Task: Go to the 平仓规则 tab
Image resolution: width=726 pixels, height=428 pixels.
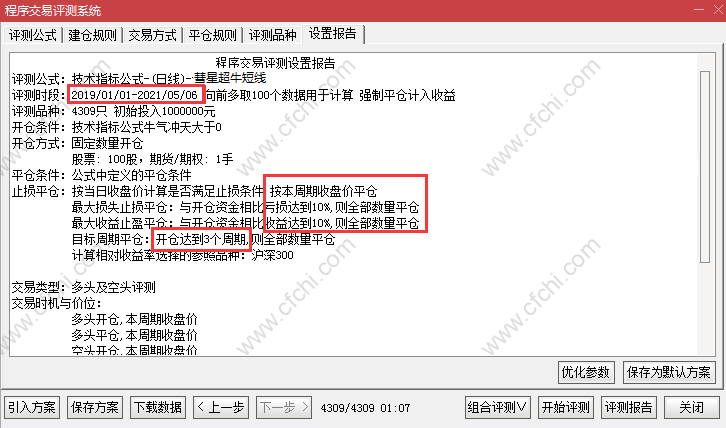Action: tap(213, 35)
